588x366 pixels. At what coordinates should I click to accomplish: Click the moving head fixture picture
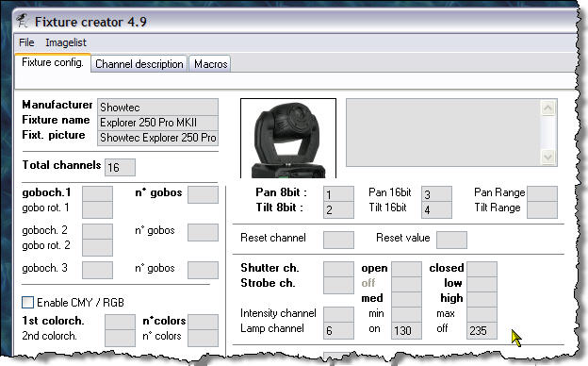pyautogui.click(x=288, y=138)
